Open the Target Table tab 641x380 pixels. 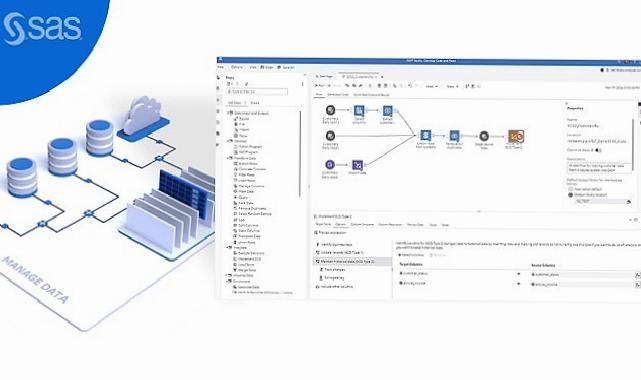coord(323,224)
